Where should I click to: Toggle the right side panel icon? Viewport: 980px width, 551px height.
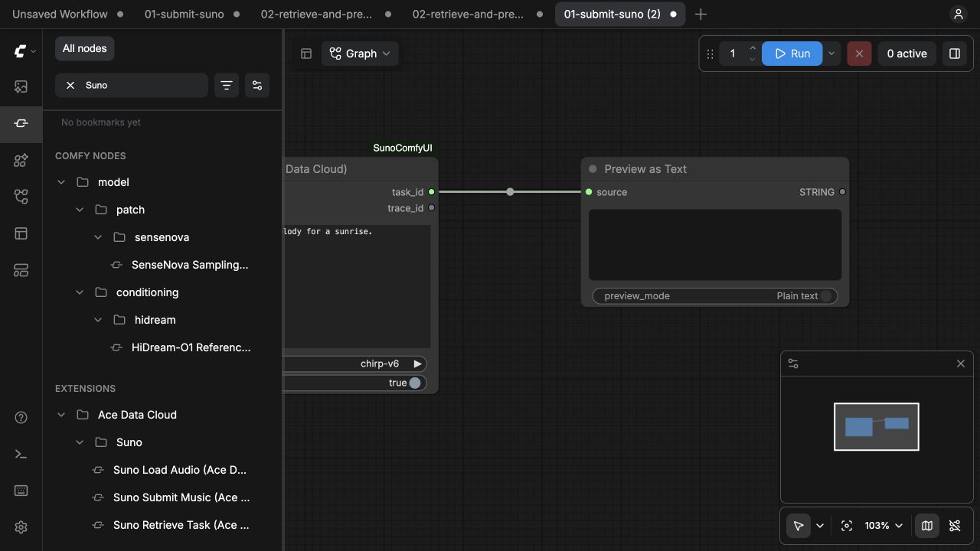tap(955, 54)
